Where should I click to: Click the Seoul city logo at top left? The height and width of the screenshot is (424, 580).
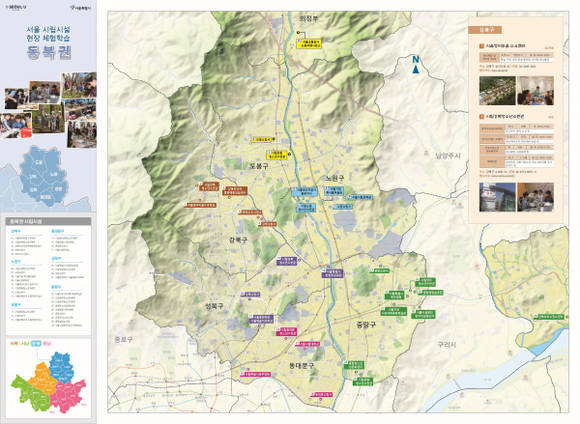81,7
